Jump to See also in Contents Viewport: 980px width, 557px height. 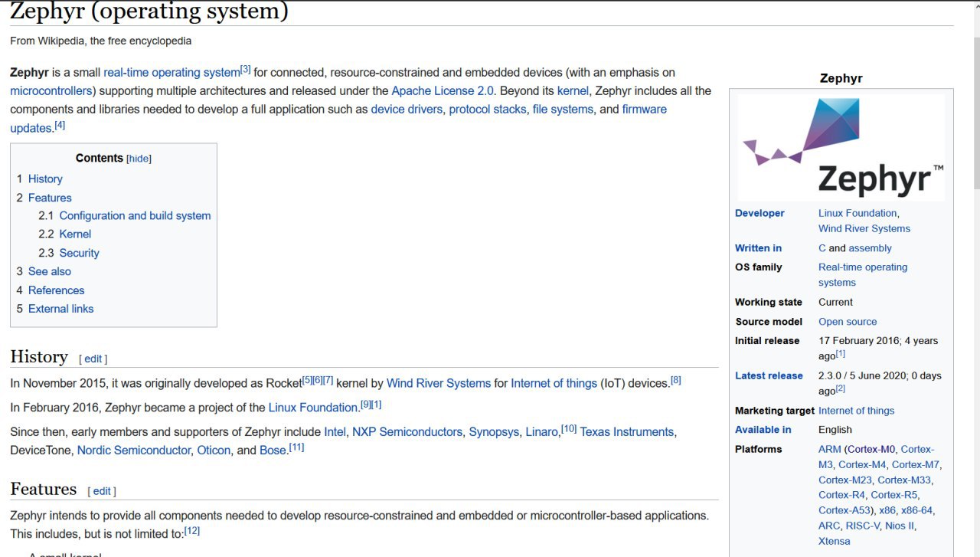(50, 271)
